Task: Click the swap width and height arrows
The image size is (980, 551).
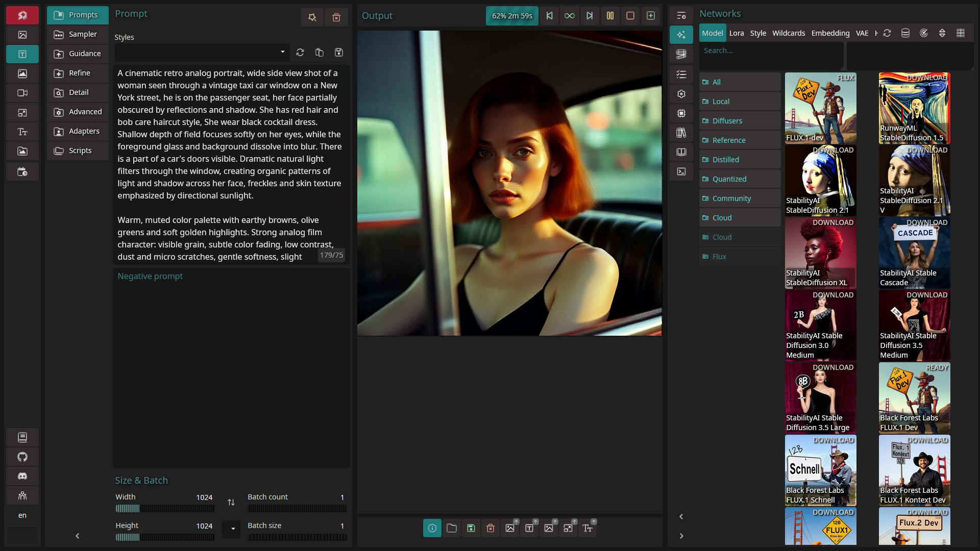Action: click(231, 503)
